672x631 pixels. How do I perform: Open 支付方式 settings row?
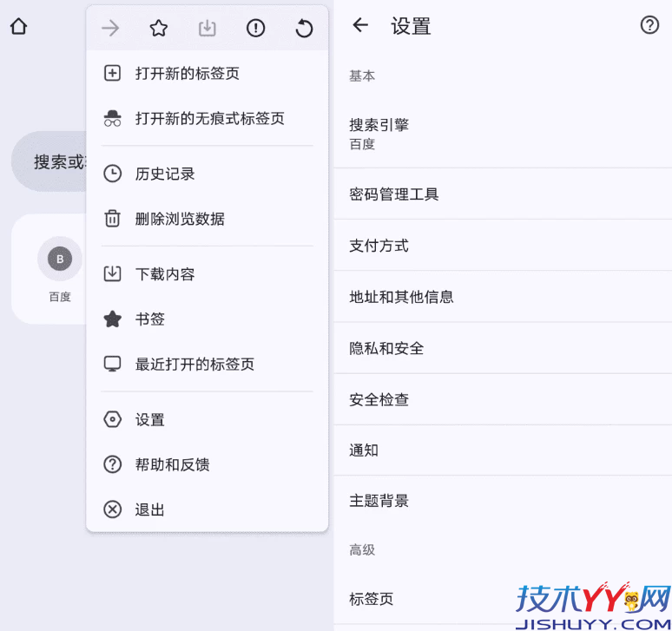tap(503, 246)
